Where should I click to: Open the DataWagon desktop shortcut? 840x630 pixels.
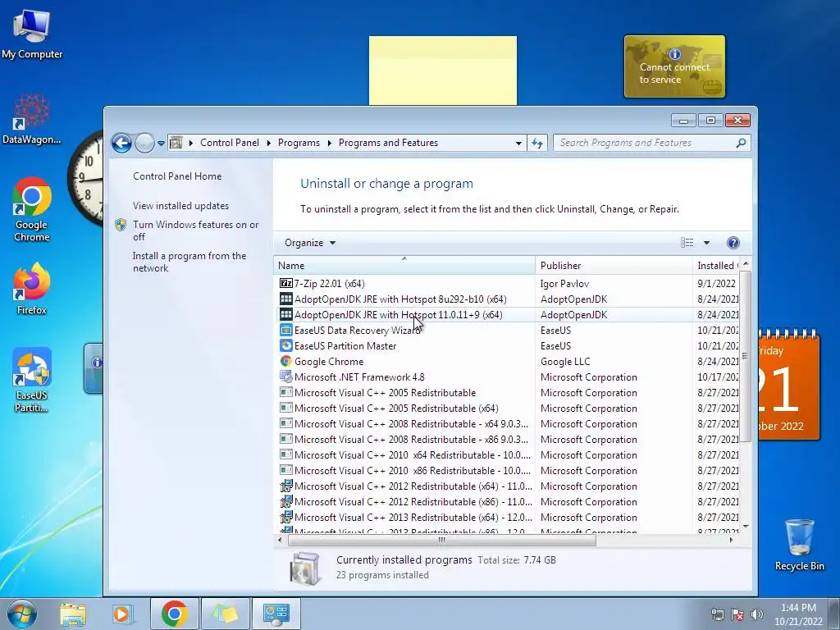click(x=32, y=119)
